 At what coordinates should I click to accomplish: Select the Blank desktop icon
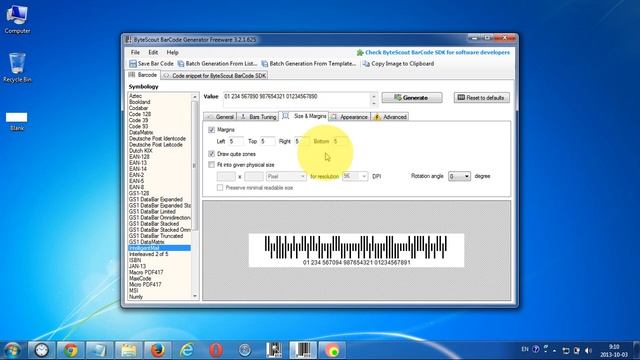[17, 121]
